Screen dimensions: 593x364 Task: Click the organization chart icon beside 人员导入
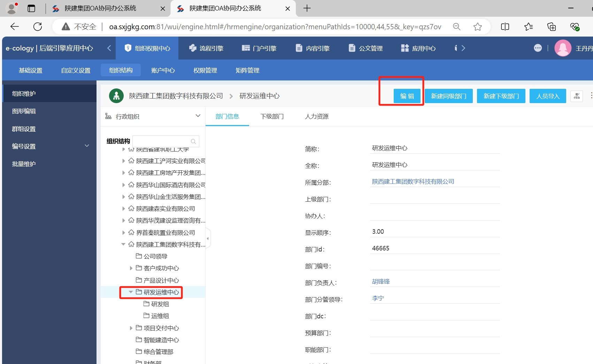tap(577, 96)
